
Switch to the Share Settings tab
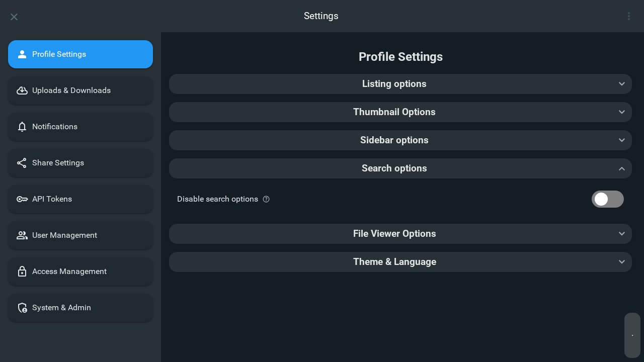point(80,163)
